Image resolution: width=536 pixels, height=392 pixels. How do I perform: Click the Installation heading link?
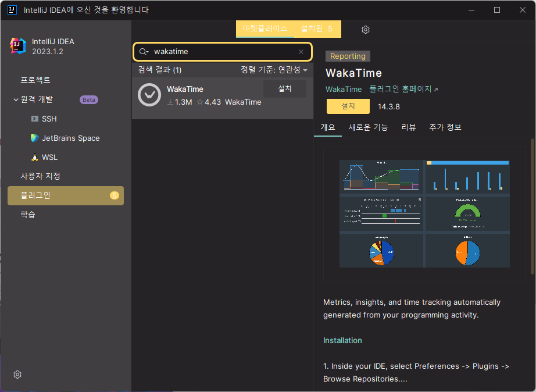click(342, 340)
